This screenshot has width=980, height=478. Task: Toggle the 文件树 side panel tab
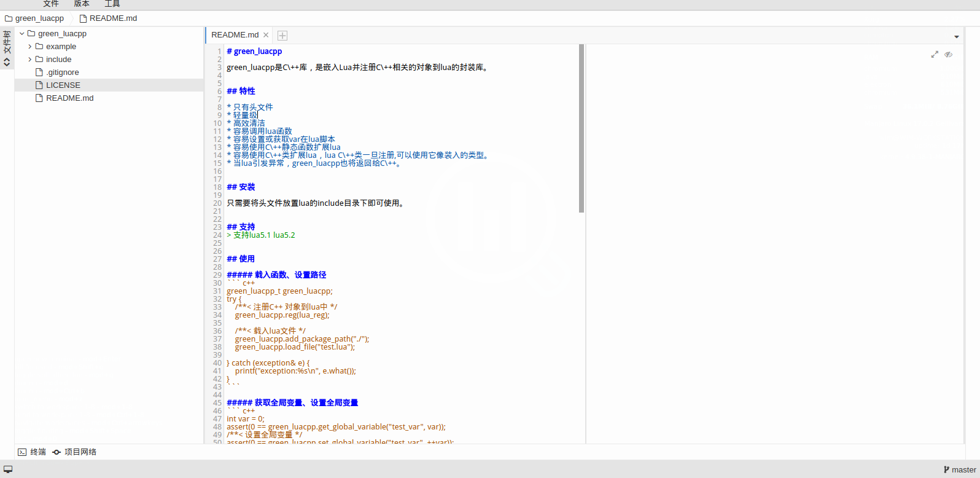click(x=7, y=42)
